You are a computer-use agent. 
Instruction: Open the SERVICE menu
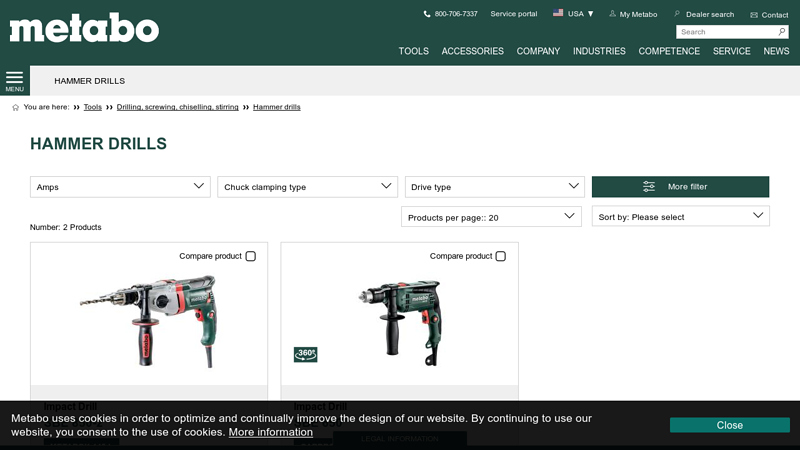click(x=732, y=51)
